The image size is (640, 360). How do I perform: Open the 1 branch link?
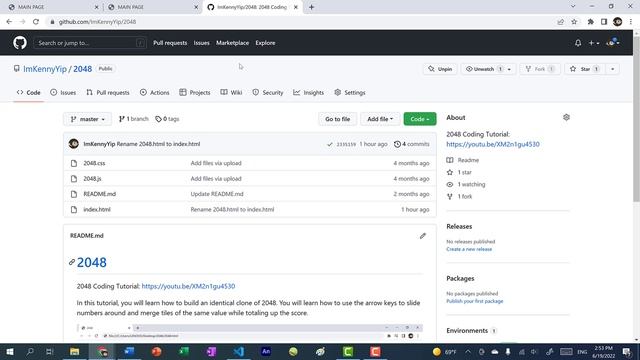tap(133, 119)
